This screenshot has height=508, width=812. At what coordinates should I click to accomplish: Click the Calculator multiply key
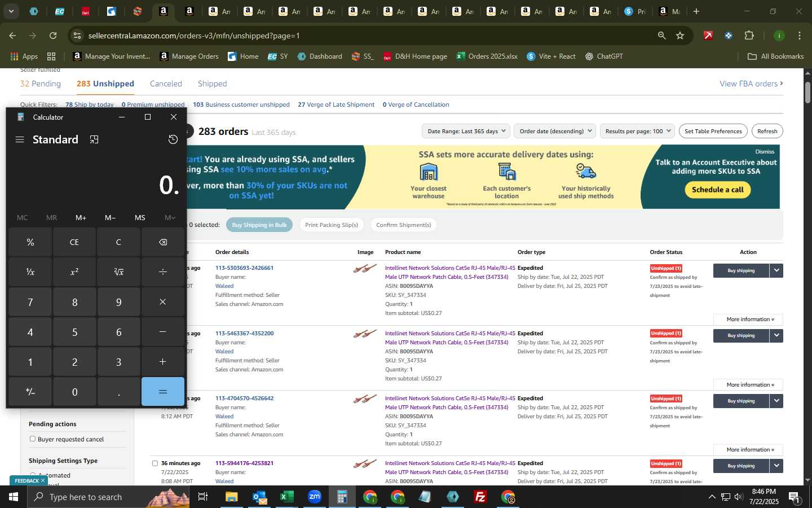(163, 302)
